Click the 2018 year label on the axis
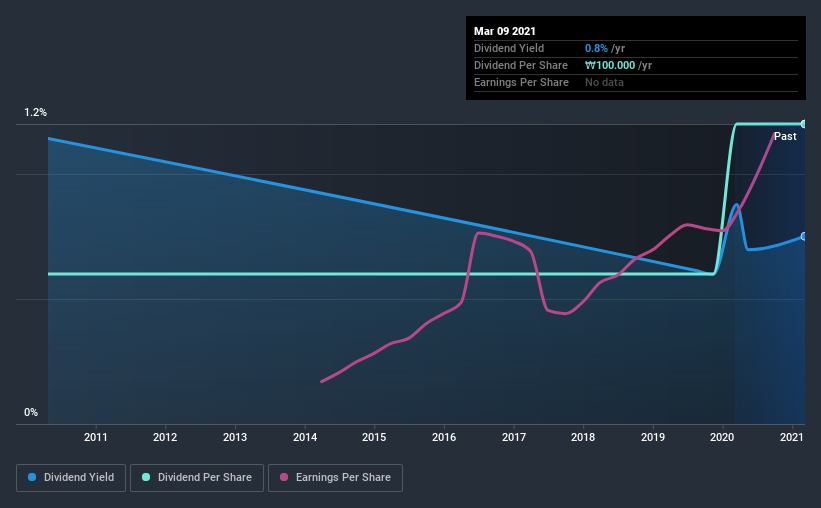This screenshot has width=821, height=508. pyautogui.click(x=583, y=437)
